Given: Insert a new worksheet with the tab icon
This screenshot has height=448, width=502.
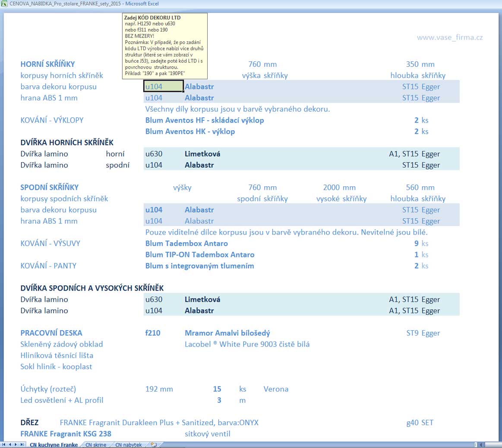Looking at the screenshot, I should click(x=154, y=445).
